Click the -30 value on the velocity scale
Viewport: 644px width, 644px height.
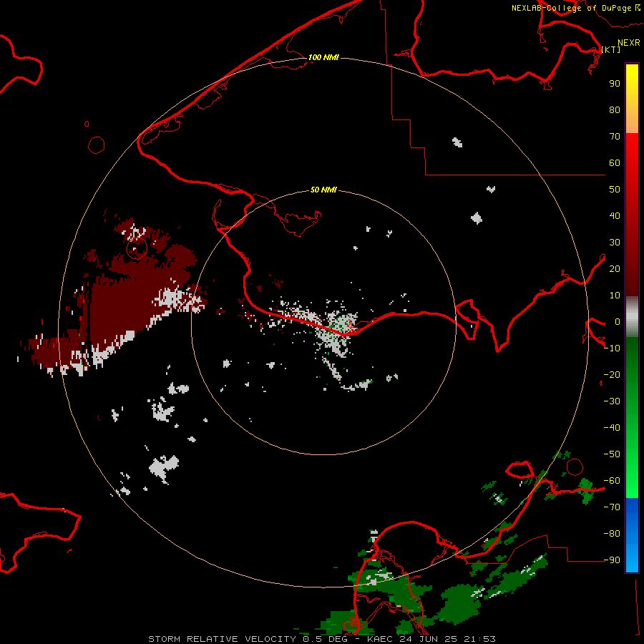point(612,401)
